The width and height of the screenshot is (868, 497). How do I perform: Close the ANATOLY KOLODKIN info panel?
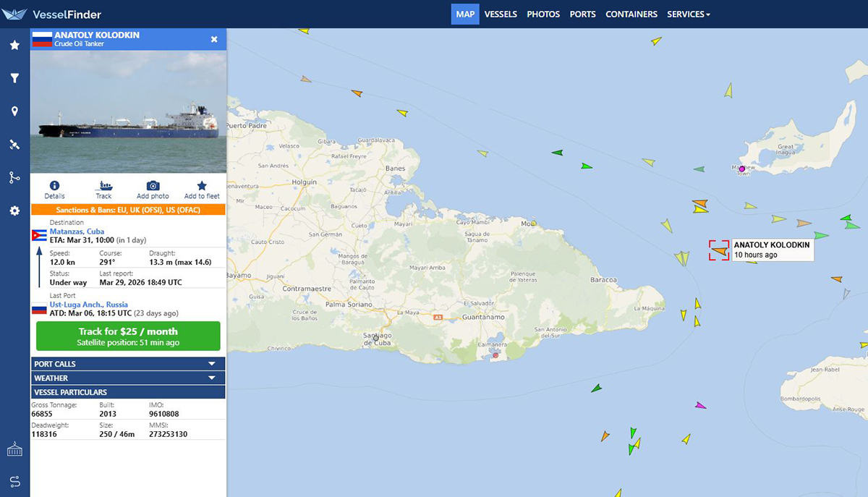click(214, 39)
